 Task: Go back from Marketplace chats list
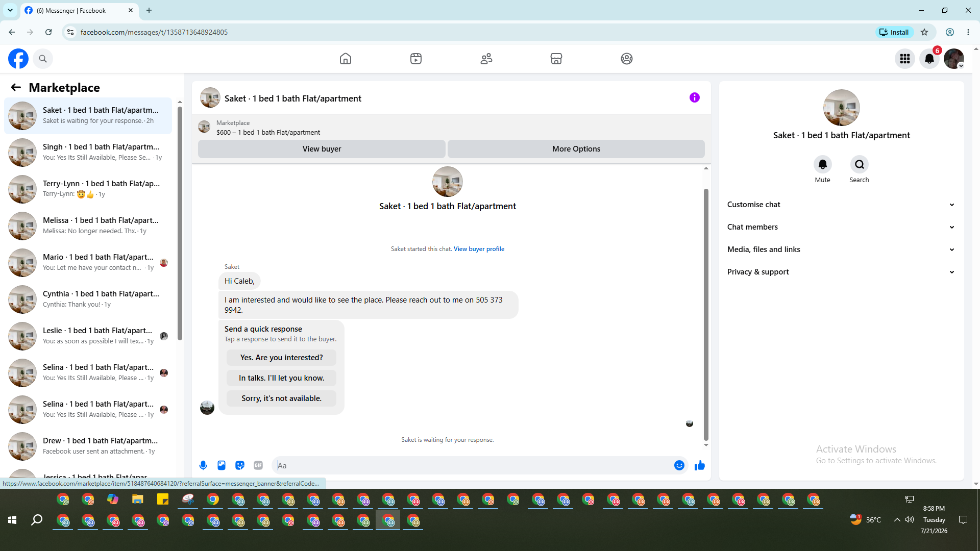pyautogui.click(x=16, y=87)
